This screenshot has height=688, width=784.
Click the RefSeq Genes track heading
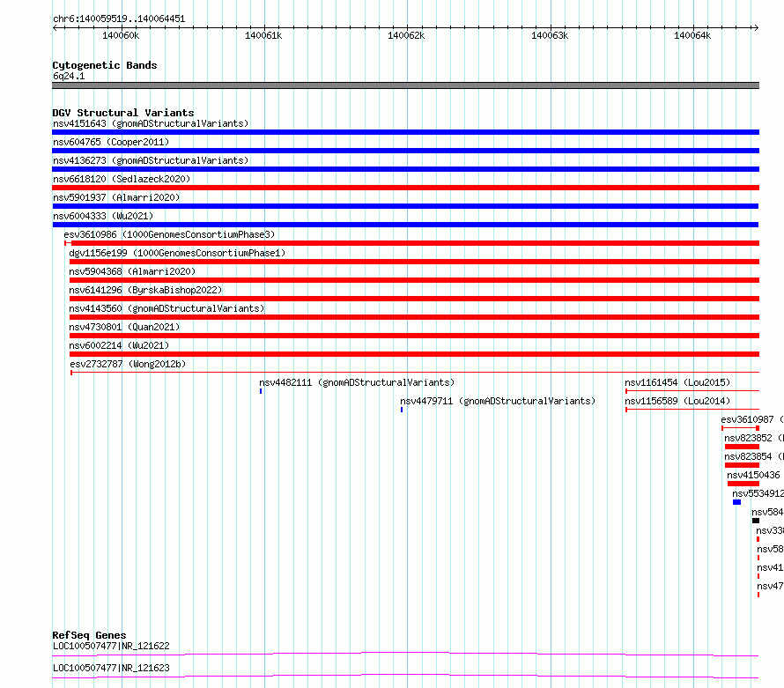89,635
